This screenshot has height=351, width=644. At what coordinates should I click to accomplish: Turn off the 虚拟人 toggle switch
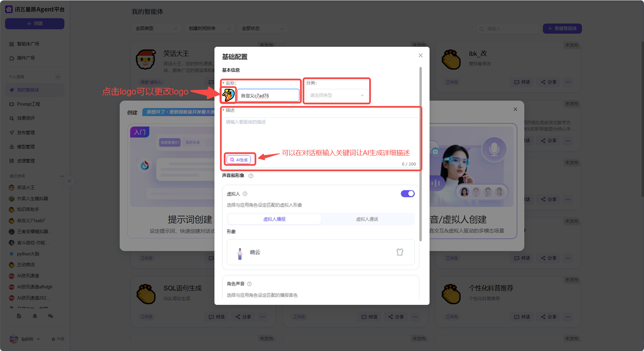408,194
